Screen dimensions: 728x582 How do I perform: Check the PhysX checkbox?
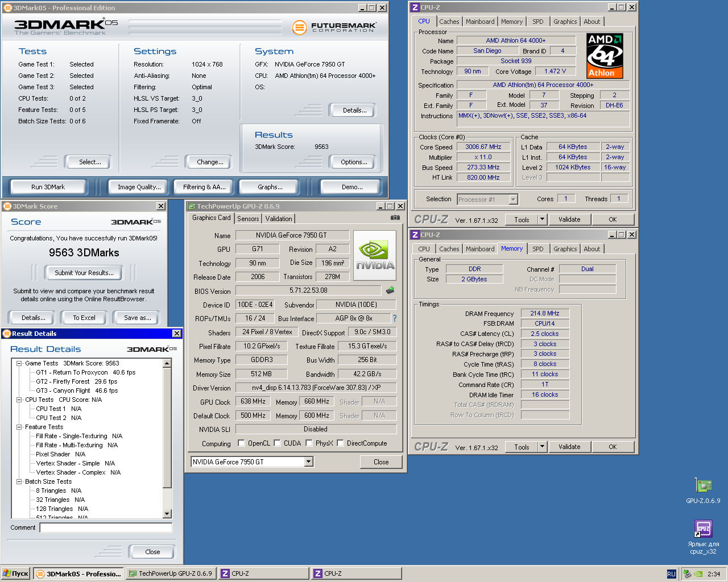pos(309,443)
